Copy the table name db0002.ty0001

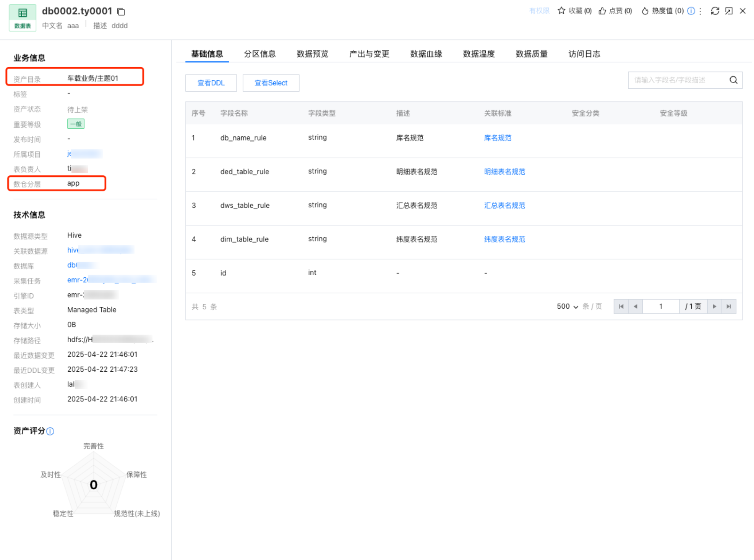click(x=121, y=12)
